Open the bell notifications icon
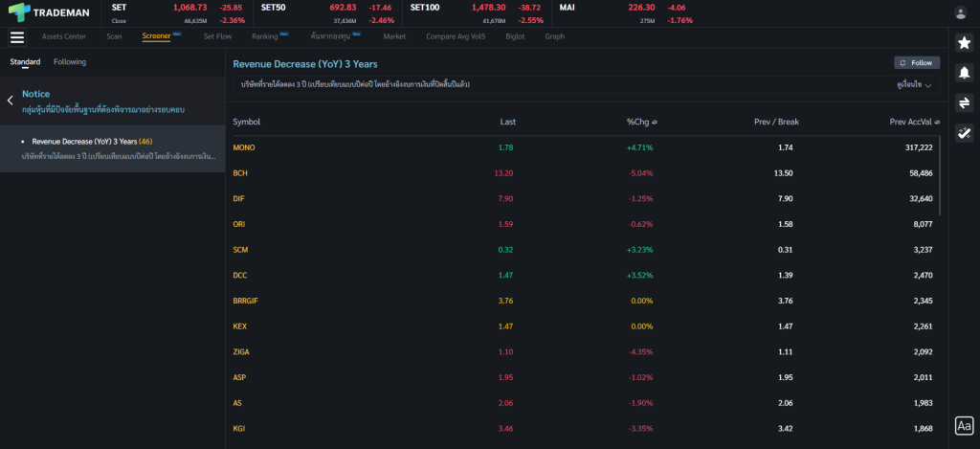This screenshot has width=980, height=449. 965,73
